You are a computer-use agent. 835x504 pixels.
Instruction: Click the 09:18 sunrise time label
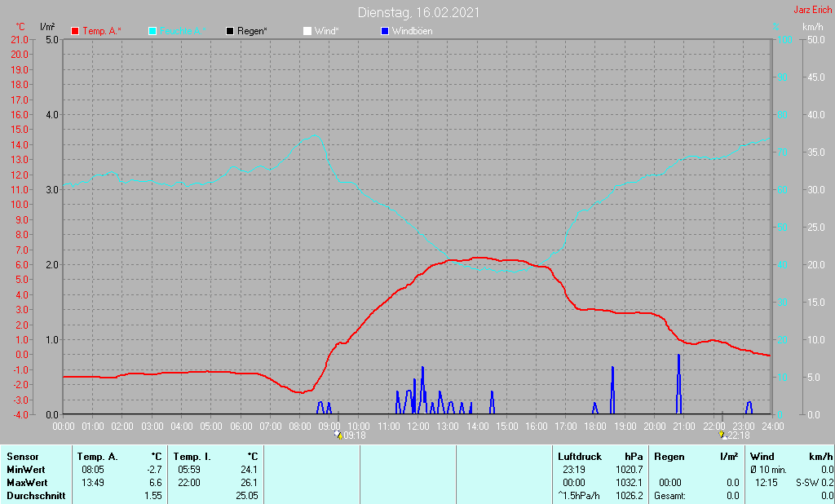[355, 435]
